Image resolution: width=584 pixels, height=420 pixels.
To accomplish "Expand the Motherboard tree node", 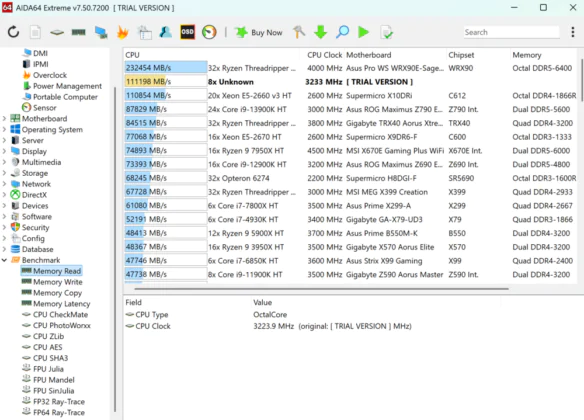I will pos(4,119).
